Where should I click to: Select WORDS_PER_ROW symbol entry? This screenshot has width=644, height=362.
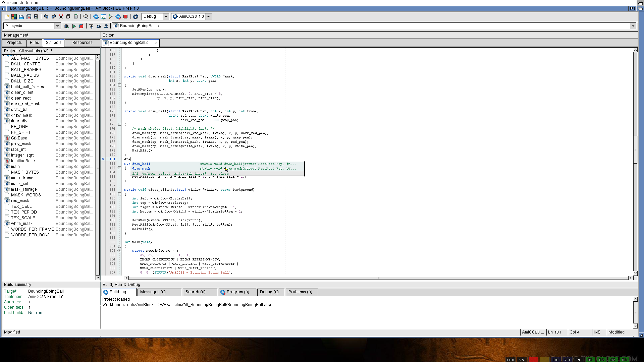click(49, 235)
